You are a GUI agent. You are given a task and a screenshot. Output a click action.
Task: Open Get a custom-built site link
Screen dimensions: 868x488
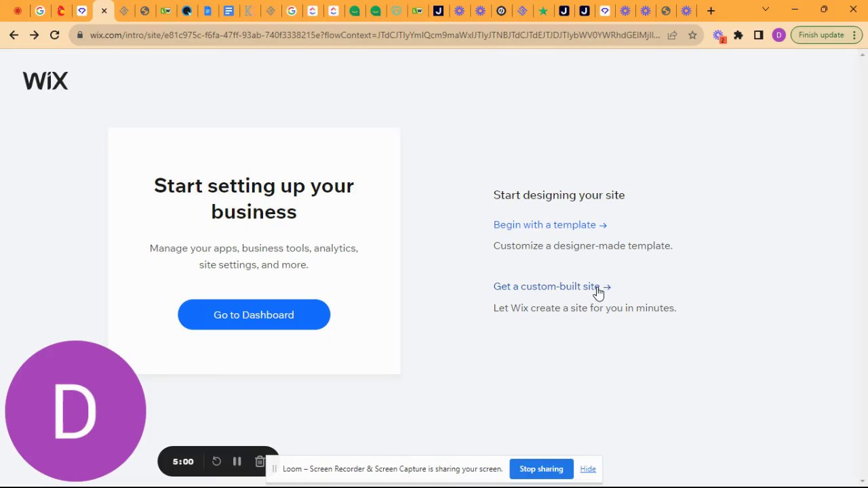(552, 287)
